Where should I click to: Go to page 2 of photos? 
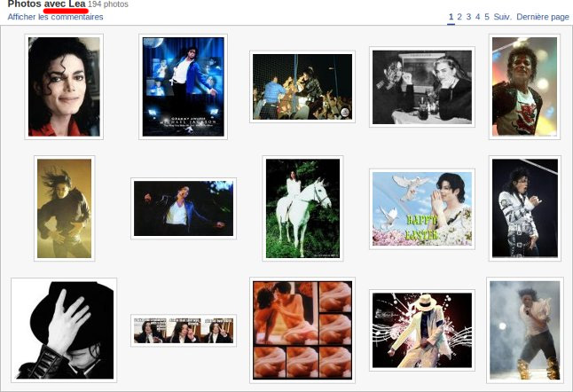[x=459, y=17]
